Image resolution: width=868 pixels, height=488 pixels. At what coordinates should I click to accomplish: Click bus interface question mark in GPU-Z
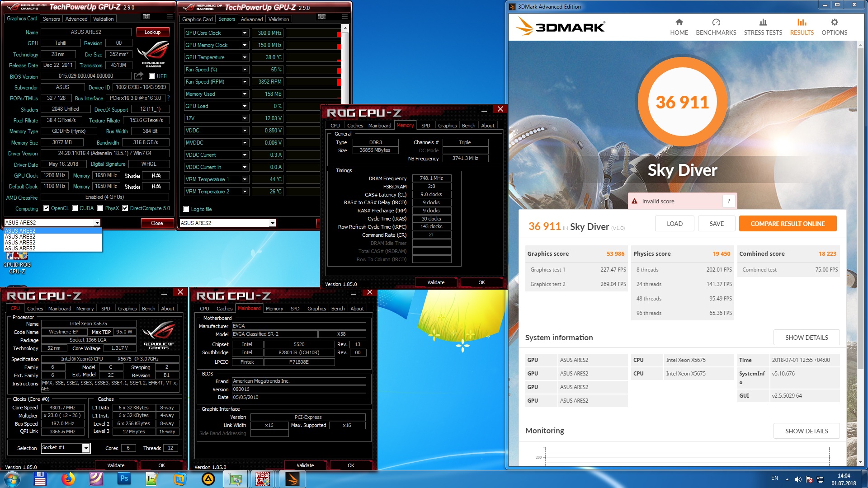tap(169, 98)
